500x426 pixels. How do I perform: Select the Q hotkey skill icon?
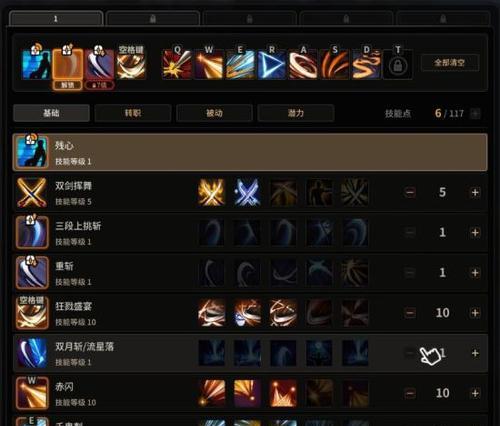pos(177,64)
